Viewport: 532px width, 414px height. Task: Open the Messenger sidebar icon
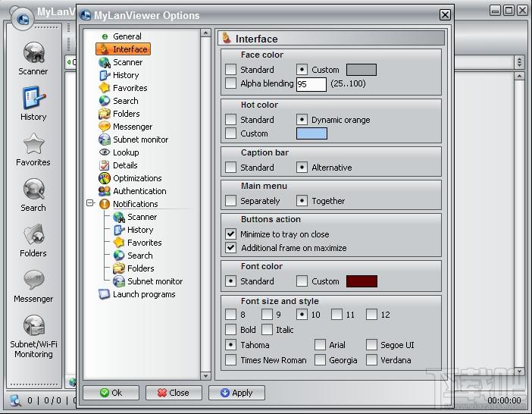pos(33,281)
